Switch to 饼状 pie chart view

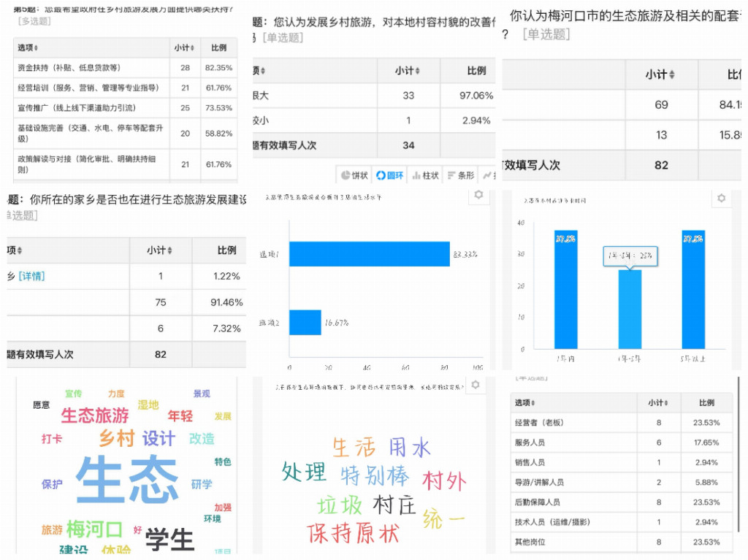pyautogui.click(x=354, y=175)
